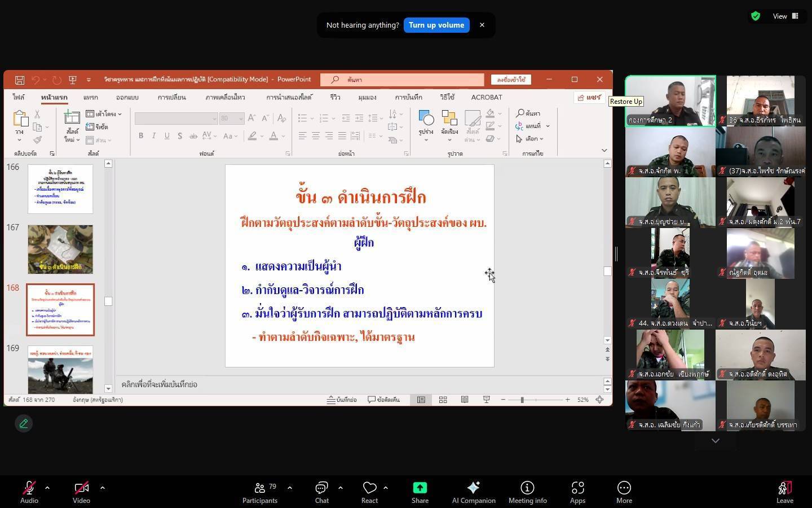812x508 pixels.
Task: Open the Meeting info icon
Action: 527,488
